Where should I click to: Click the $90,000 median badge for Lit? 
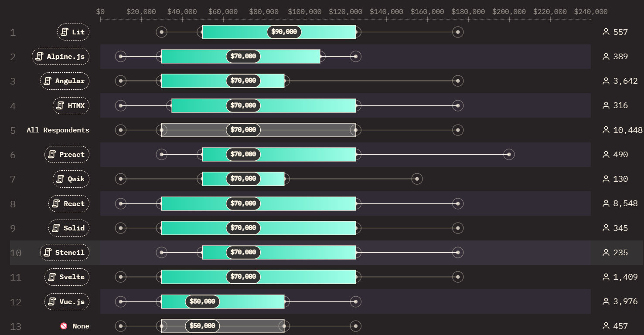click(x=284, y=32)
